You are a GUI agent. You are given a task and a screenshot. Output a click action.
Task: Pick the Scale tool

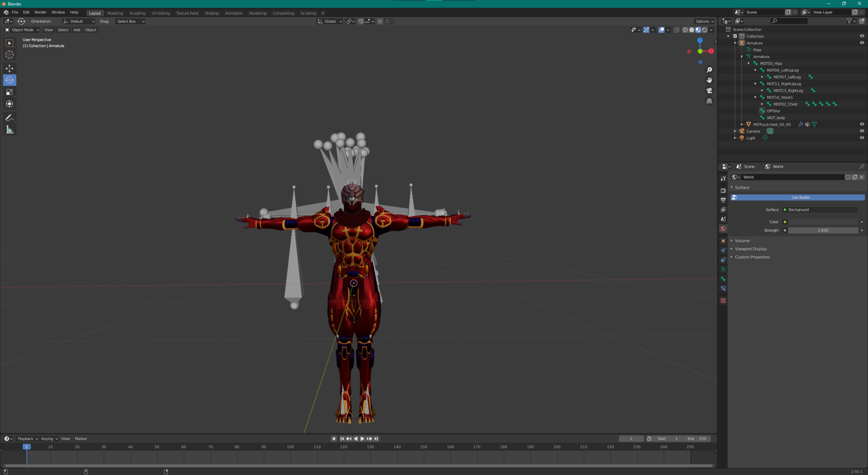9,92
